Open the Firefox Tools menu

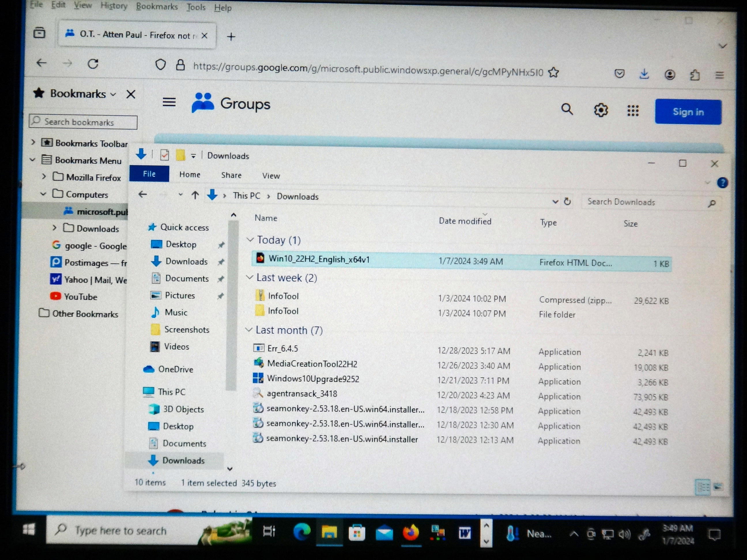tap(196, 7)
